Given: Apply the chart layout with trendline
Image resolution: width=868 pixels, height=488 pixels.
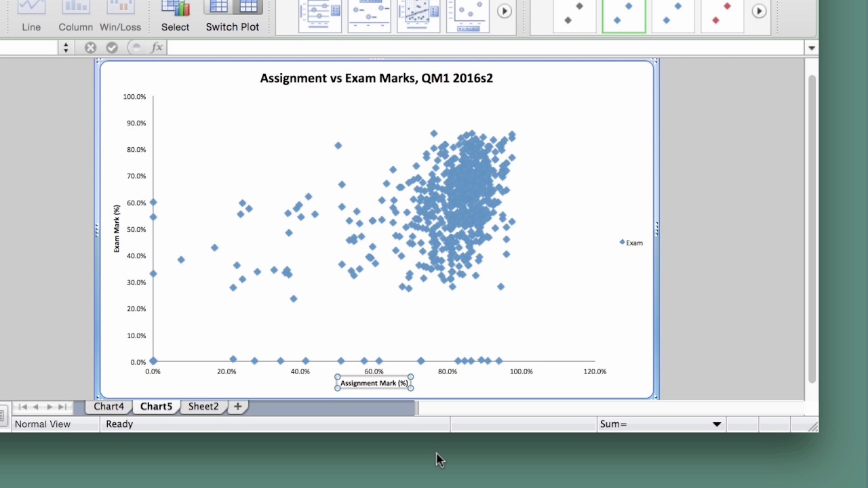Looking at the screenshot, I should [418, 15].
